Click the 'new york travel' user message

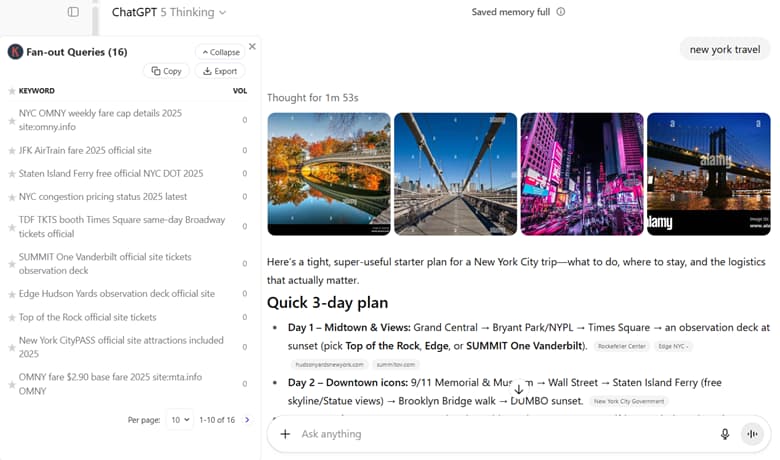point(725,49)
